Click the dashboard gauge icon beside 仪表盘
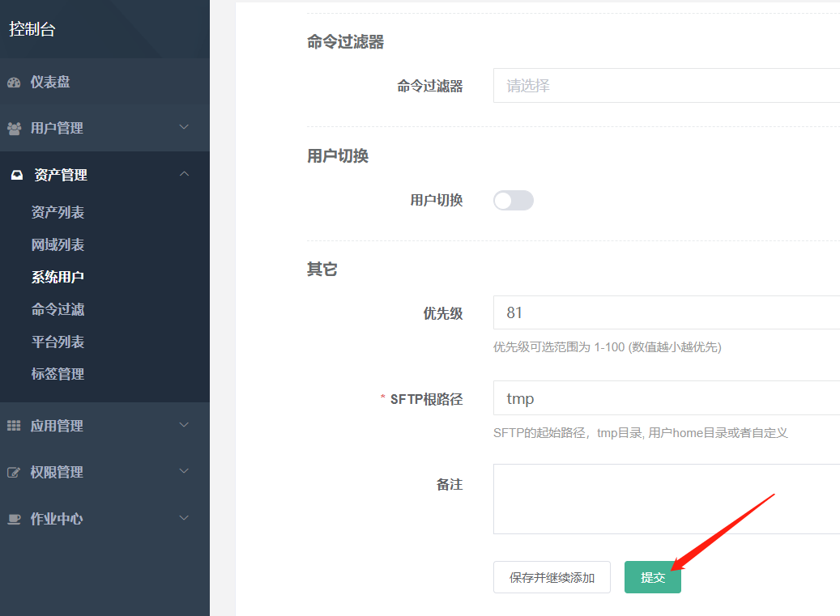Image resolution: width=840 pixels, height=616 pixels. coord(14,83)
